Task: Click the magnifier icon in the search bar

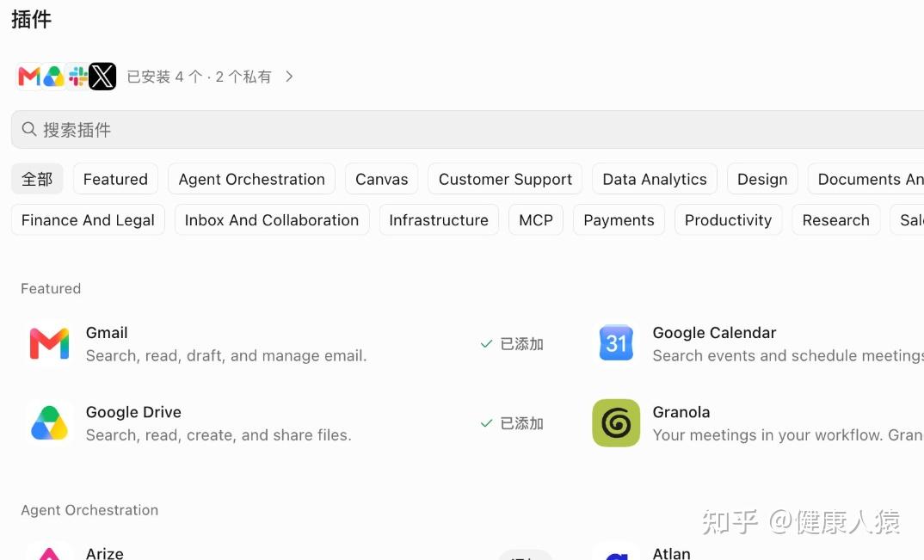Action: pos(29,129)
